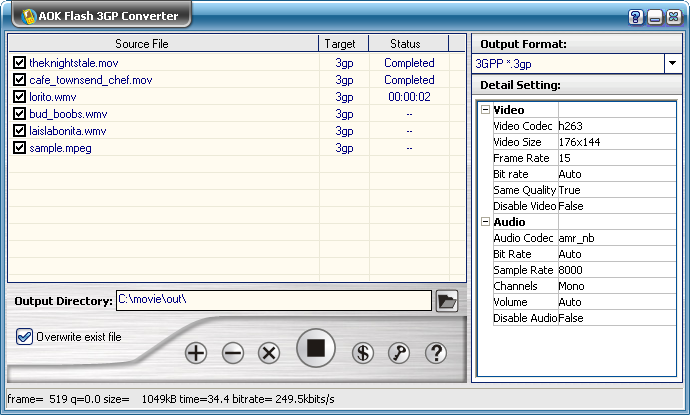Click the key register icon

[399, 353]
